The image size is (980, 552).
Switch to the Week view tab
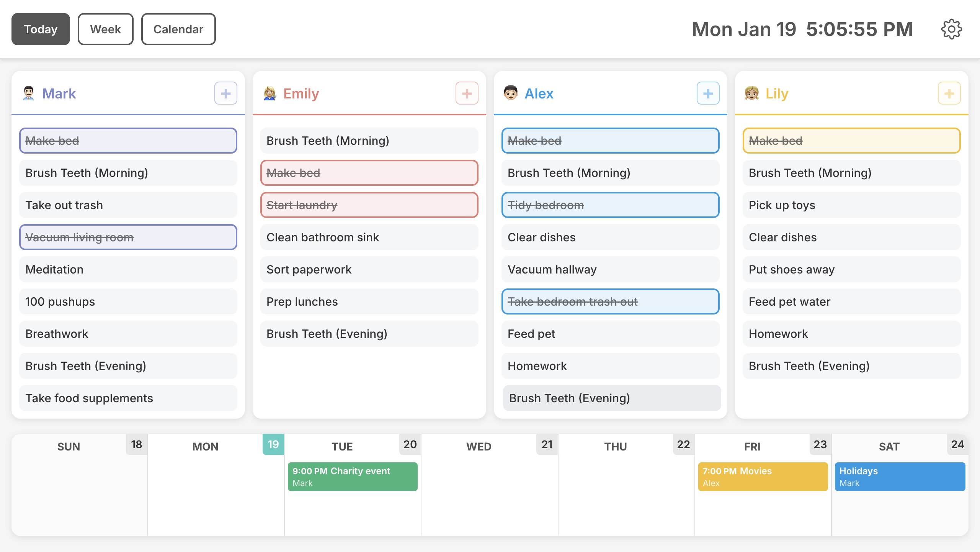point(105,29)
